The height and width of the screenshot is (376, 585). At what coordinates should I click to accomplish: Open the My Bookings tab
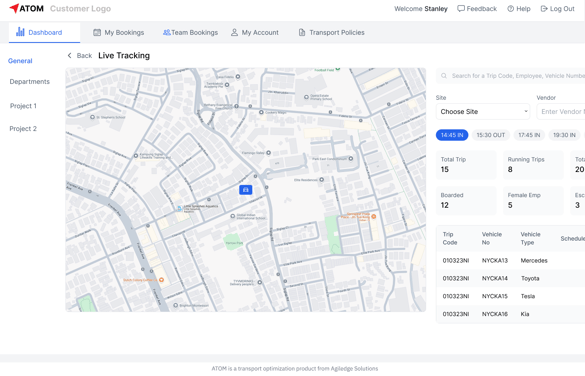click(x=119, y=32)
